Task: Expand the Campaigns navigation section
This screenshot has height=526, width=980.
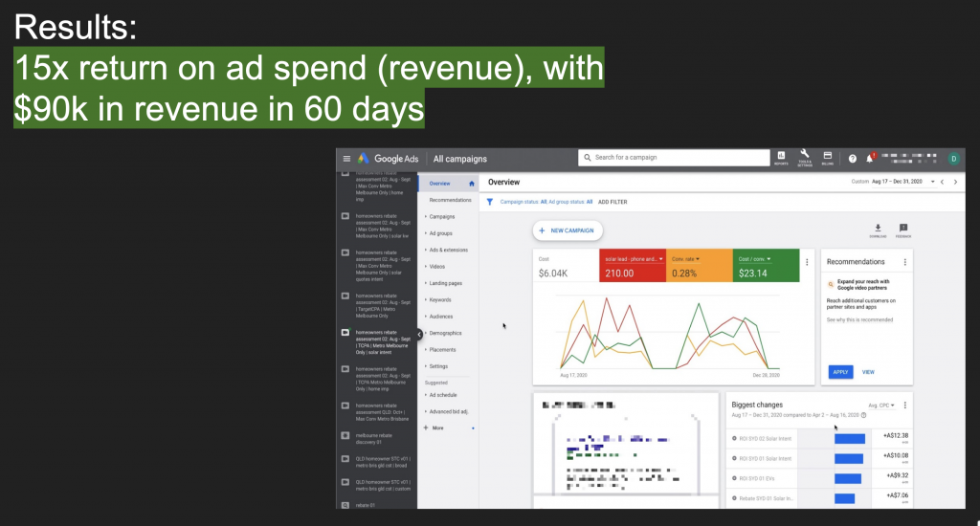Action: tap(441, 216)
